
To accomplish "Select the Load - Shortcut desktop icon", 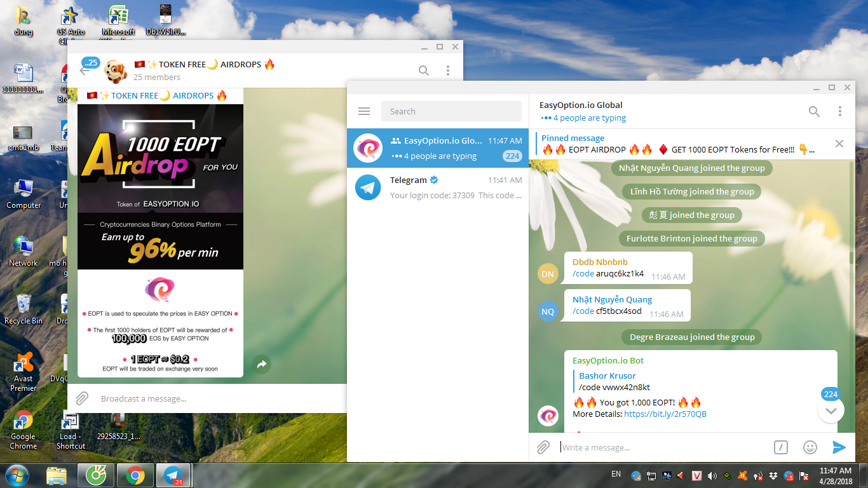I will tap(70, 430).
